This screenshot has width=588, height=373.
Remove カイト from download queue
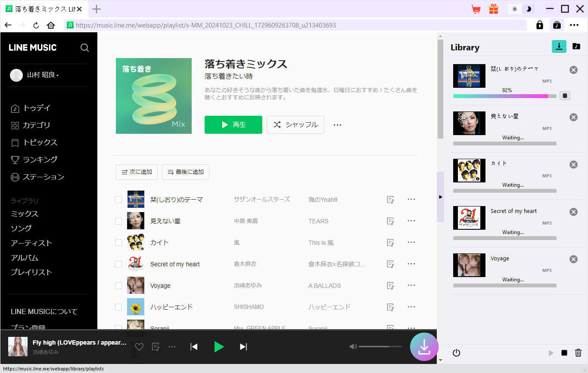point(573,164)
